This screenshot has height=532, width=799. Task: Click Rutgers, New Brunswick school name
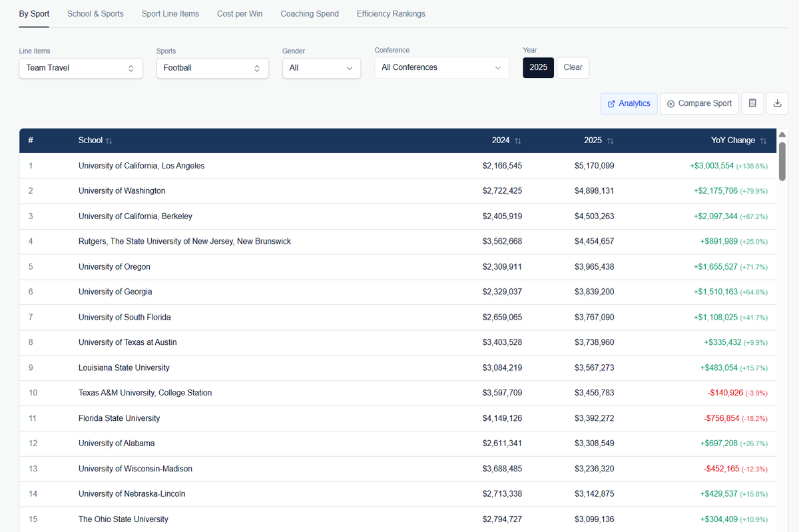[x=184, y=242]
